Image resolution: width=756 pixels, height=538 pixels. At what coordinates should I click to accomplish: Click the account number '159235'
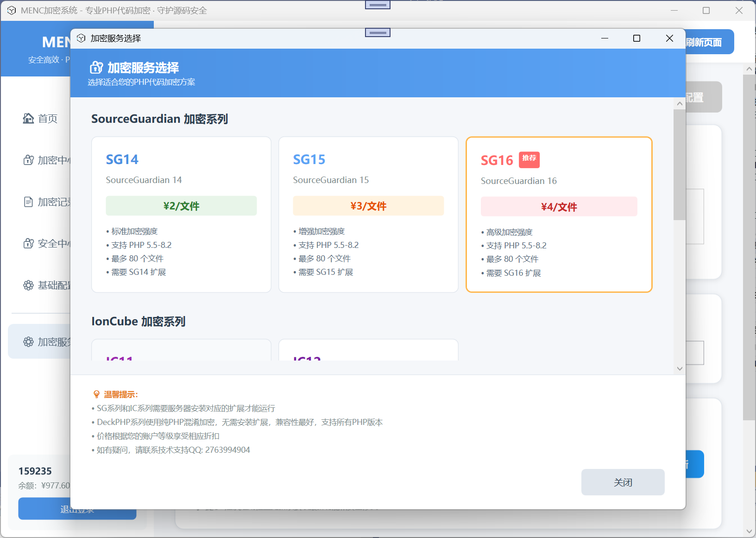35,471
